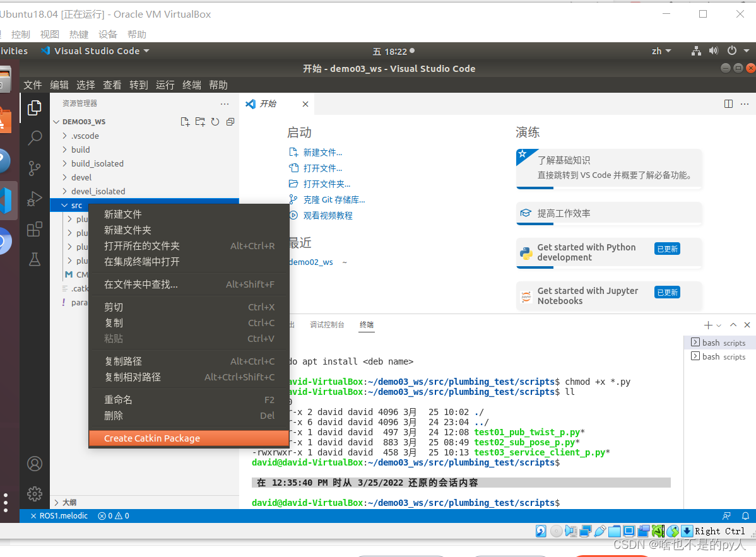Open the network icon in Ubuntu top bar

point(696,50)
